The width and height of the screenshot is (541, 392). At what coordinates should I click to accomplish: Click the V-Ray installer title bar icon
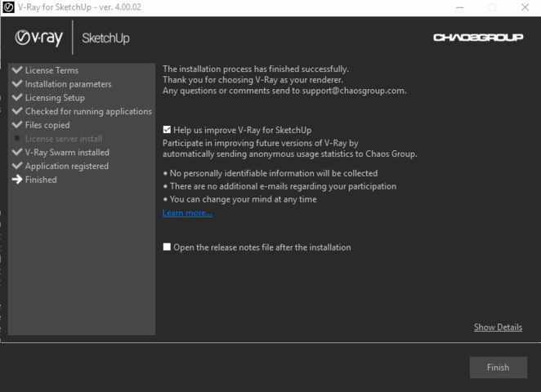(8, 7)
